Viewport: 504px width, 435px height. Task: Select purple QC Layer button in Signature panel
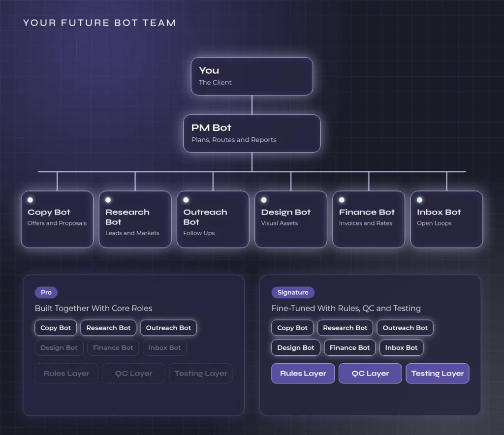tap(370, 373)
